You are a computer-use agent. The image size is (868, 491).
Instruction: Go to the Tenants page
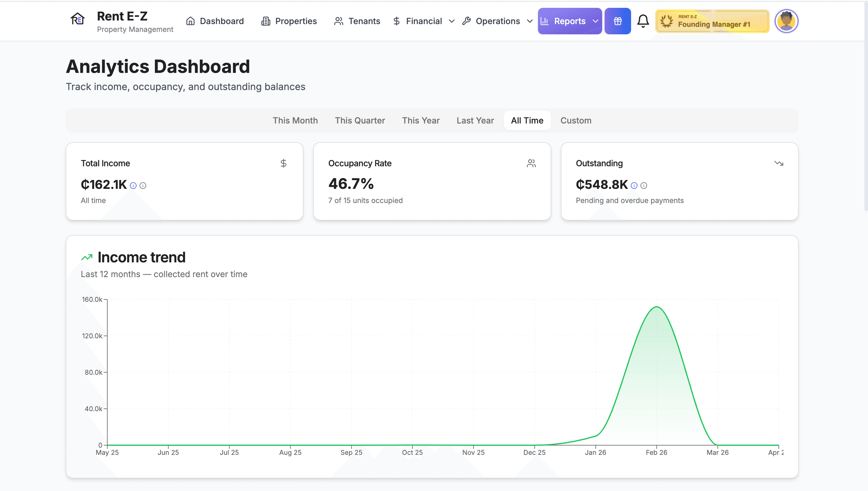pyautogui.click(x=357, y=21)
